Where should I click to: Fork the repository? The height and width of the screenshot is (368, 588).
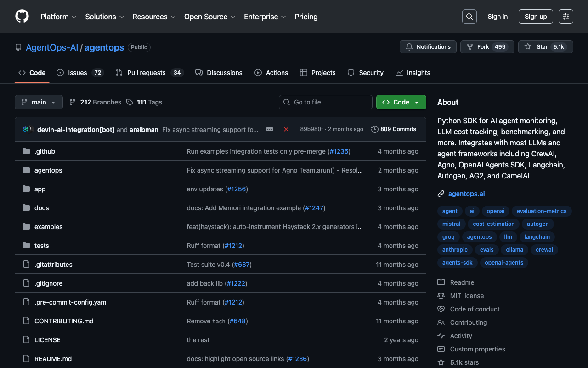[486, 47]
